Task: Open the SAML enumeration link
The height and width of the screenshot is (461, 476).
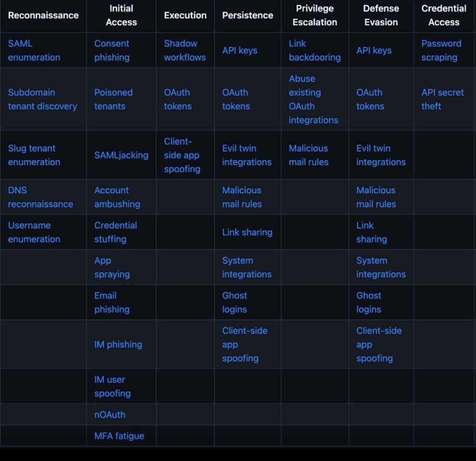Action: click(34, 50)
